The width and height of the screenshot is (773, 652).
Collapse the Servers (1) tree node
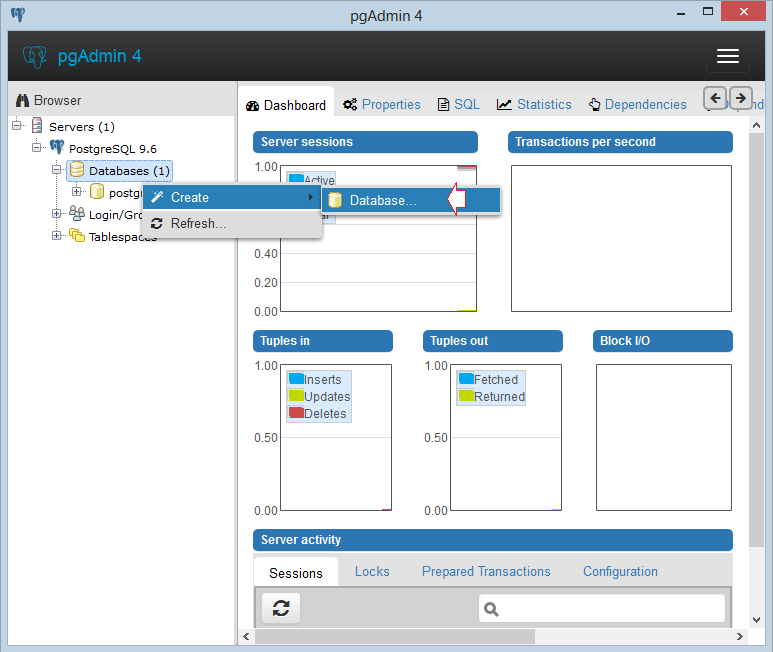click(17, 125)
